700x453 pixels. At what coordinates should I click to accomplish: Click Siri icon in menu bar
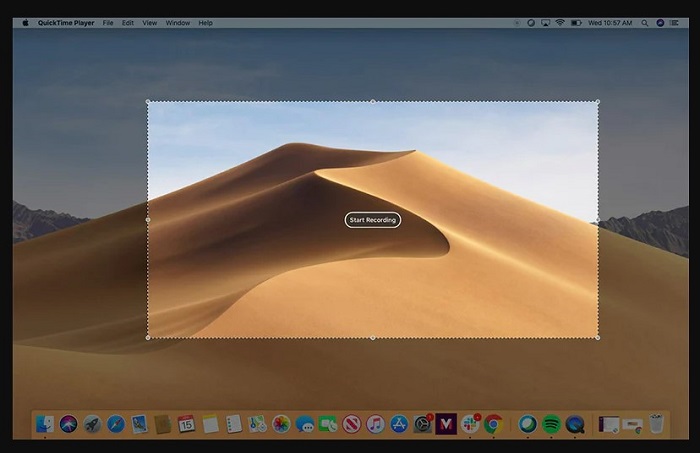[660, 23]
